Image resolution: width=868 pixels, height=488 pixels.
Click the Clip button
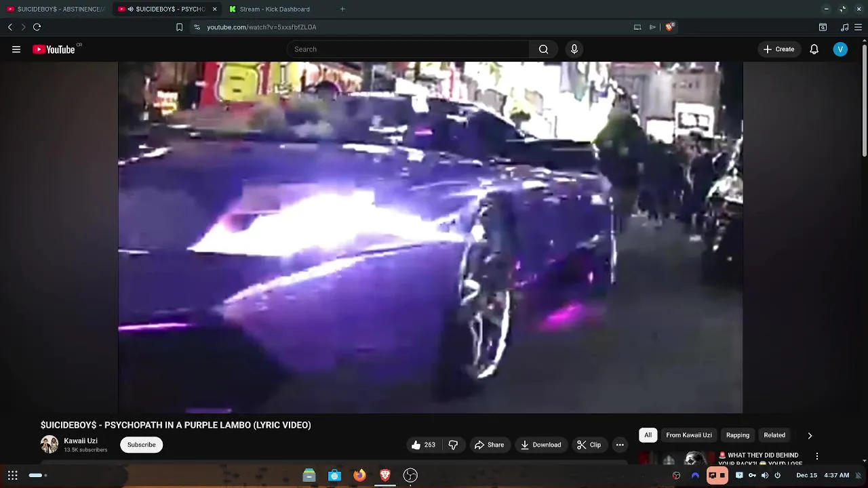(x=589, y=445)
